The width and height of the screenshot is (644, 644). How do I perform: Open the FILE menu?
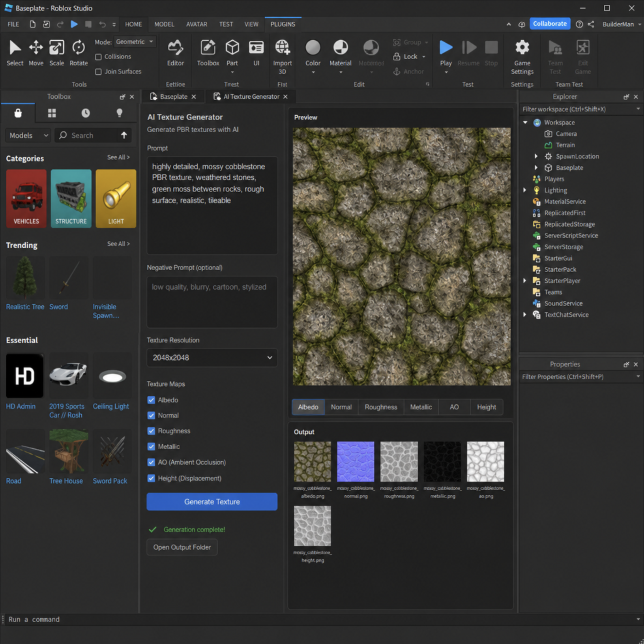click(x=13, y=24)
